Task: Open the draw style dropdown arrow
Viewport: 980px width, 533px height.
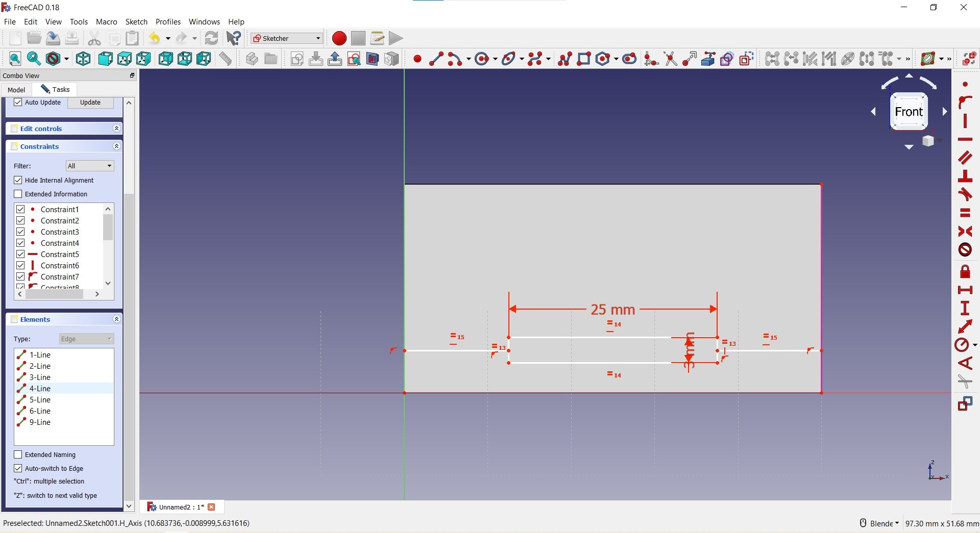Action: [66, 59]
